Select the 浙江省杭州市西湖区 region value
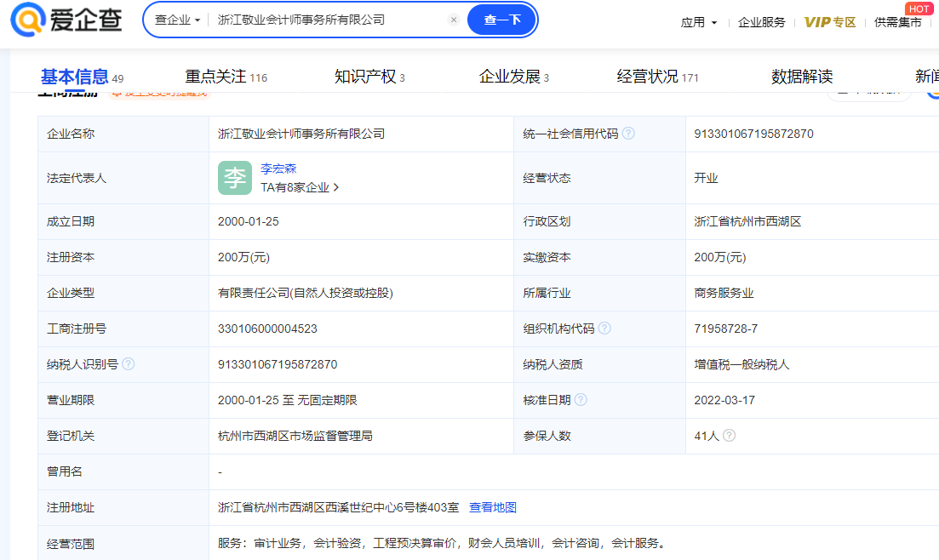The height and width of the screenshot is (560, 939). [x=747, y=221]
